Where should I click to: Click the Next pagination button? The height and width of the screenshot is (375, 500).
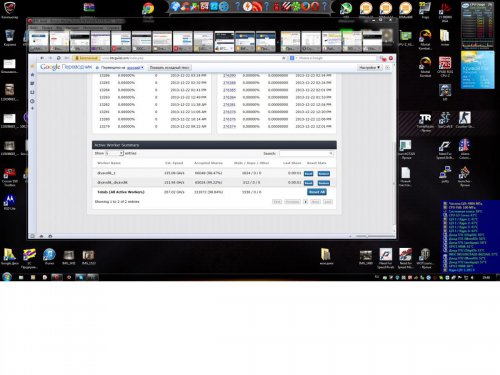pyautogui.click(x=315, y=202)
